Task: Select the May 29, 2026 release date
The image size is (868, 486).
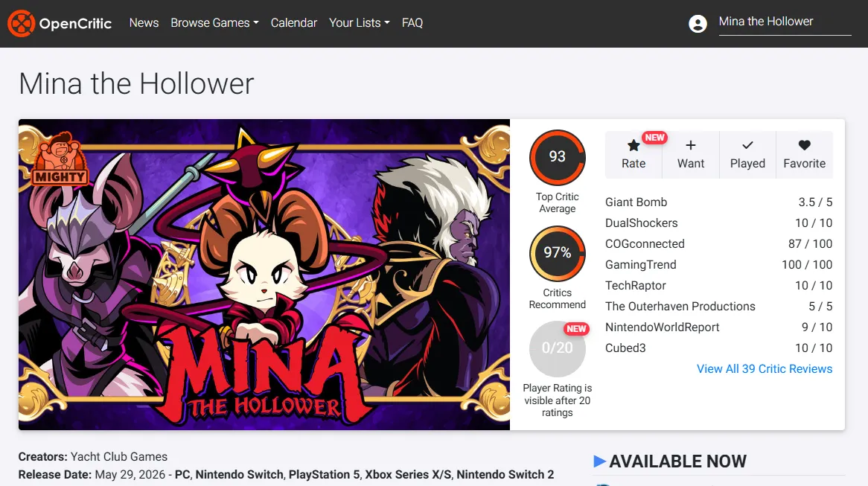Action: (130, 474)
